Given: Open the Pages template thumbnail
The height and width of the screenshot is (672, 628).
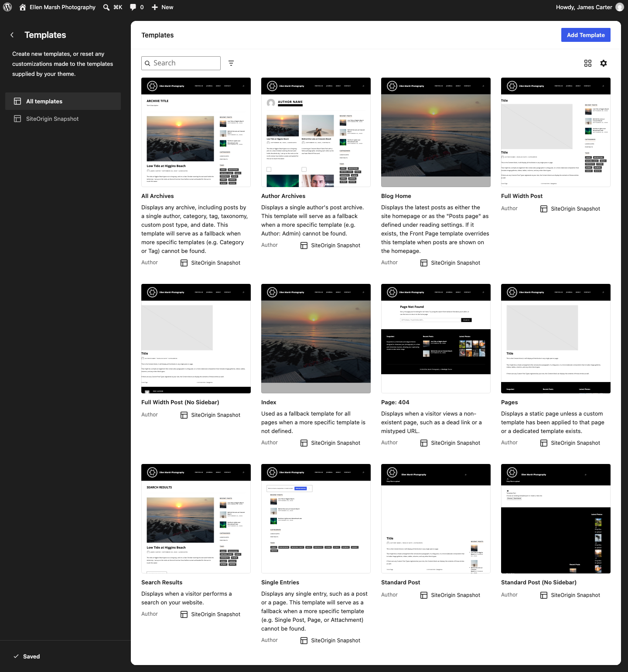Looking at the screenshot, I should (556, 338).
